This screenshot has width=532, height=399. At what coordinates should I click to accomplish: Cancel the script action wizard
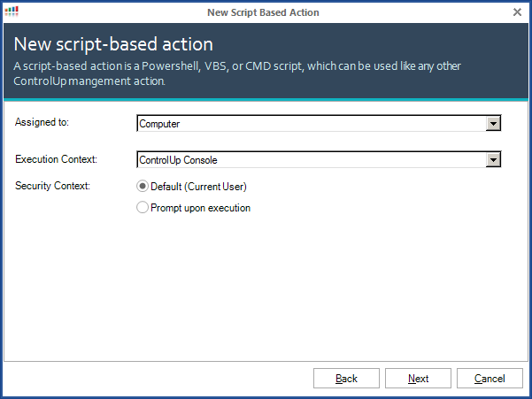tap(490, 379)
